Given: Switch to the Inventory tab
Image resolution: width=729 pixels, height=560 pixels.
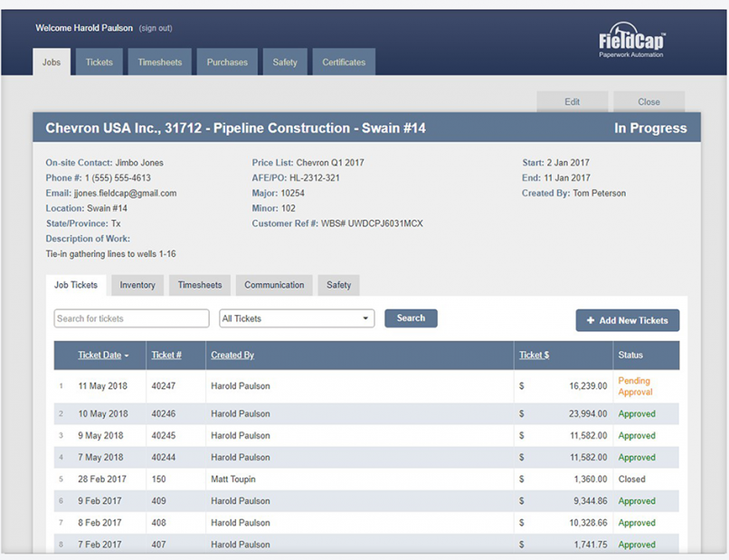Looking at the screenshot, I should click(x=137, y=284).
